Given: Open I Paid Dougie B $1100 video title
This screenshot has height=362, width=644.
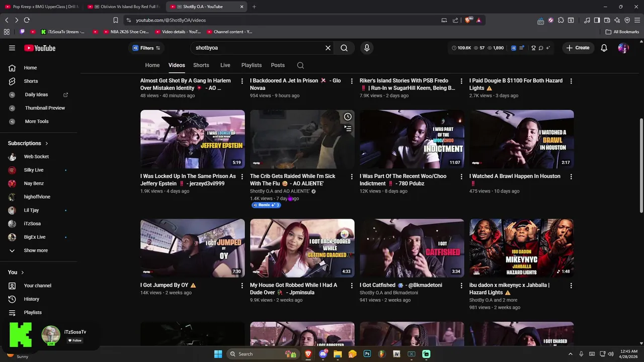Looking at the screenshot, I should pos(516,84).
